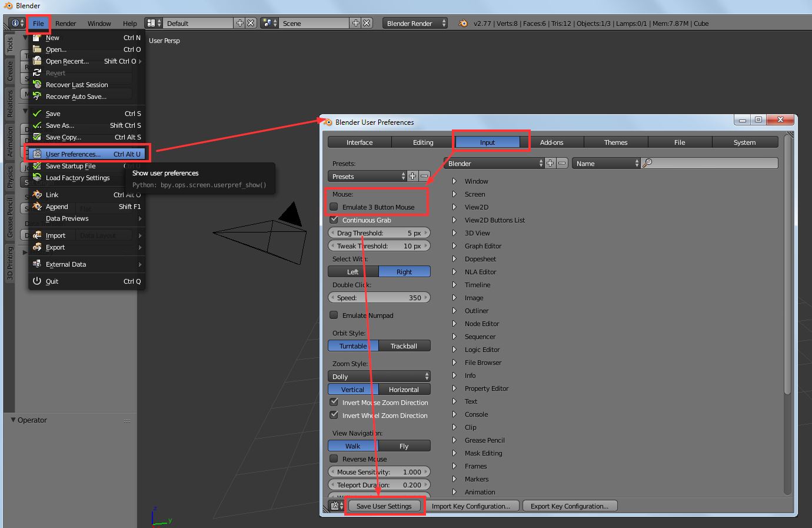Remove the mouse preset with minus button

pyautogui.click(x=424, y=176)
